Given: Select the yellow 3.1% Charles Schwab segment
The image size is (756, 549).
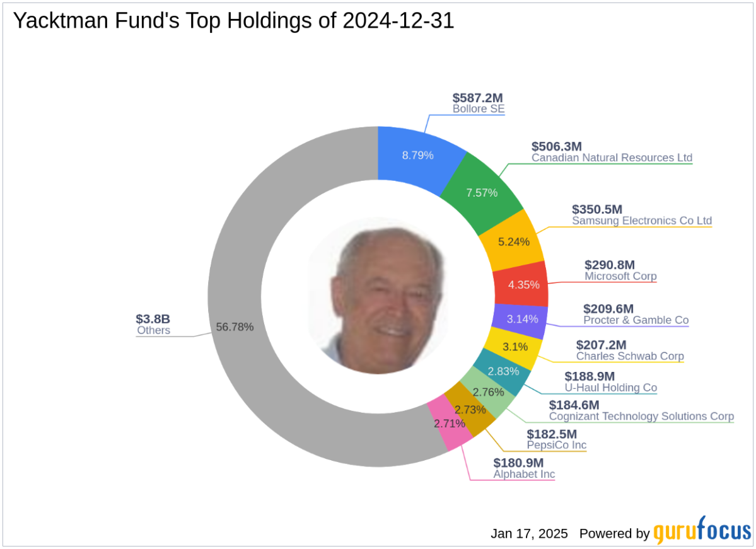Looking at the screenshot, I should (x=513, y=347).
